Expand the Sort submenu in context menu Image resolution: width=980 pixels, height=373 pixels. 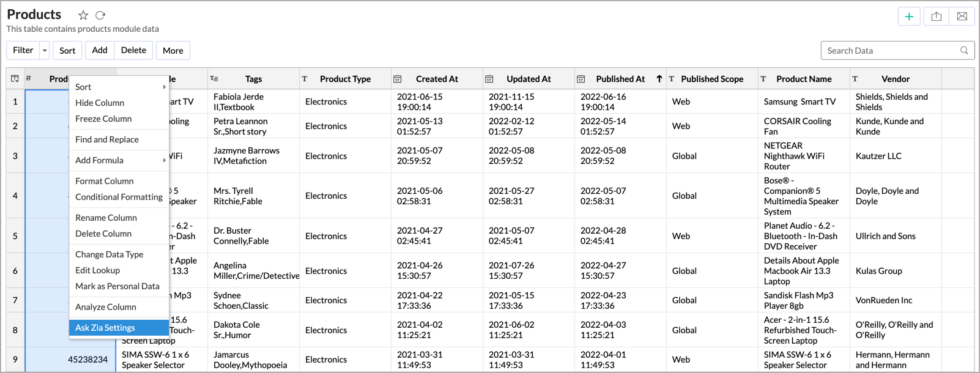tap(164, 87)
